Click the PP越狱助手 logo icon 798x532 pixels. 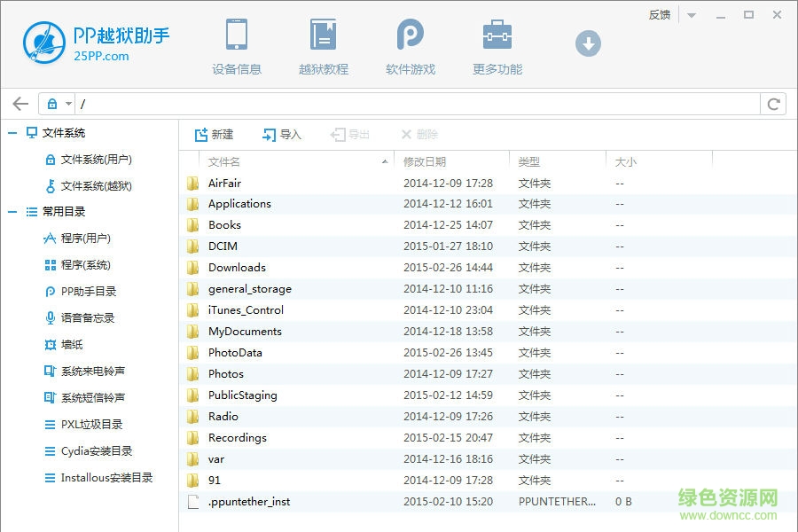click(44, 43)
